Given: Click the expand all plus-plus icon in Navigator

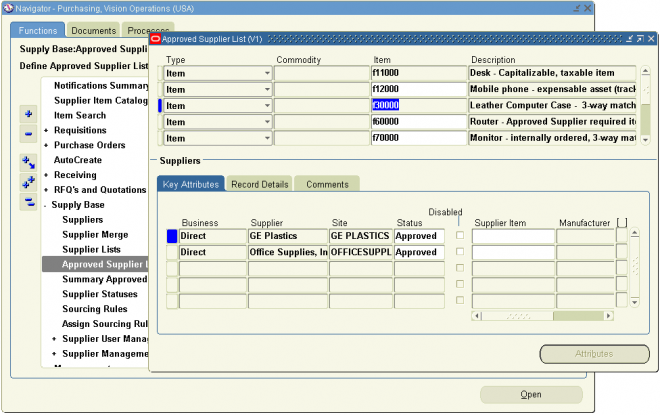Looking at the screenshot, I should pyautogui.click(x=28, y=183).
